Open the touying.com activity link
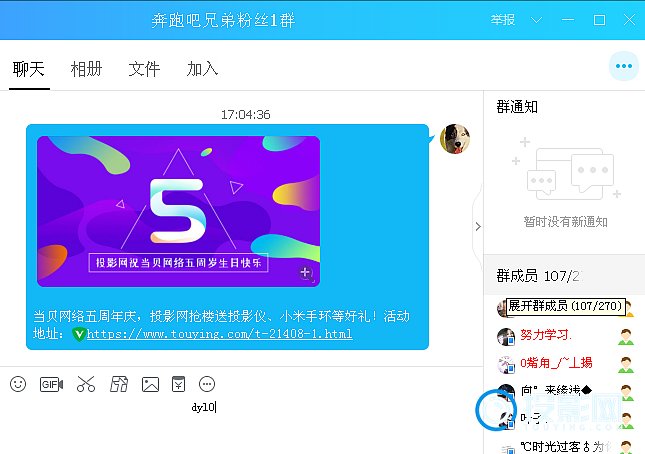This screenshot has width=645, height=454. (x=219, y=333)
